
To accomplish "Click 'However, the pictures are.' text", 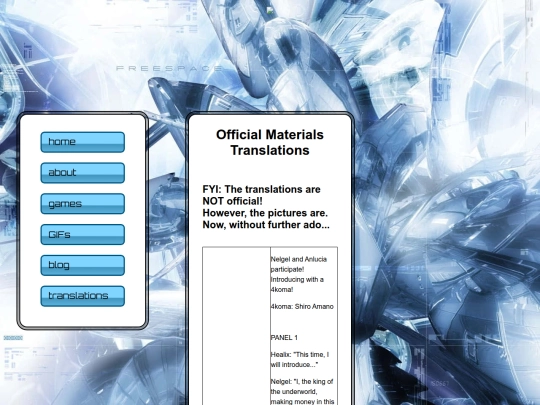I will (265, 213).
